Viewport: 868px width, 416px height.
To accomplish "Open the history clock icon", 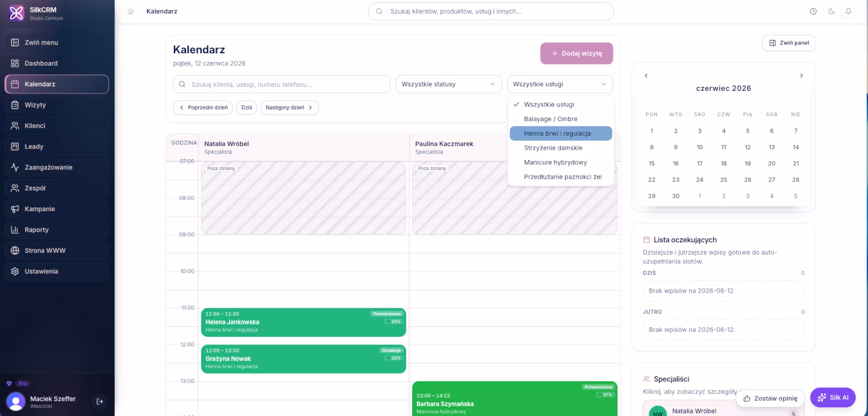I will [813, 11].
